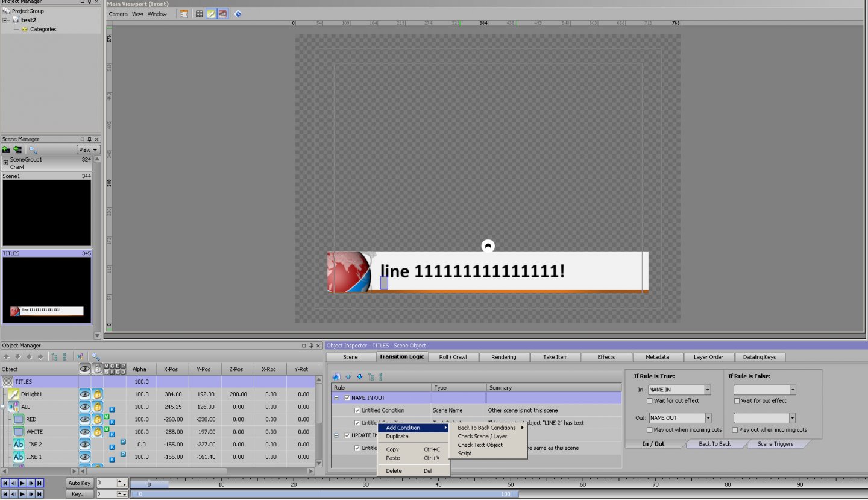The height and width of the screenshot is (500, 868).
Task: Open the Scene Manager View dropdown
Action: [x=88, y=150]
